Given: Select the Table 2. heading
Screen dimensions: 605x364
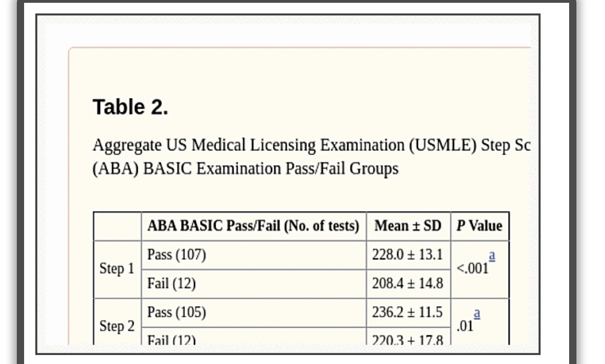Looking at the screenshot, I should pos(131,107).
